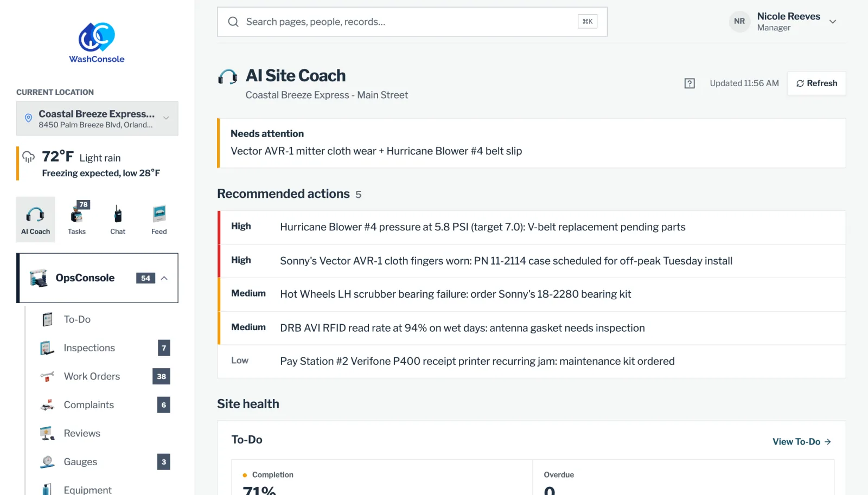This screenshot has height=495, width=868.
Task: Open the Feed shortcut icon
Action: click(159, 214)
